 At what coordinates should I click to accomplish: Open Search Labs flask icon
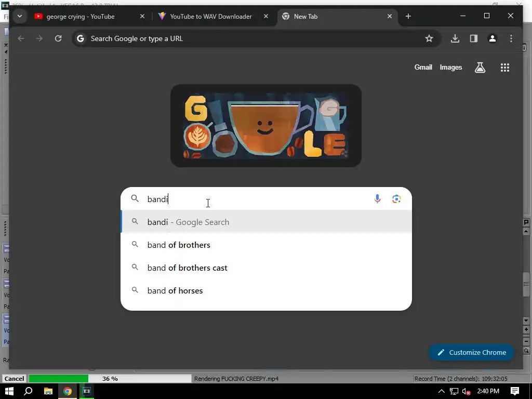pyautogui.click(x=480, y=68)
